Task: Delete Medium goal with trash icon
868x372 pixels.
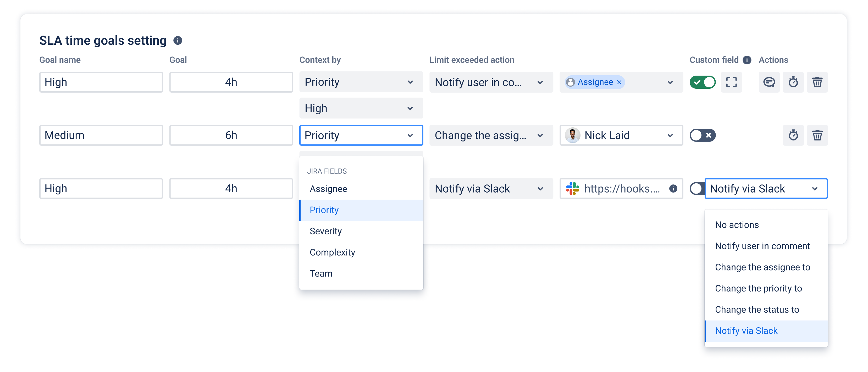Action: pyautogui.click(x=817, y=135)
